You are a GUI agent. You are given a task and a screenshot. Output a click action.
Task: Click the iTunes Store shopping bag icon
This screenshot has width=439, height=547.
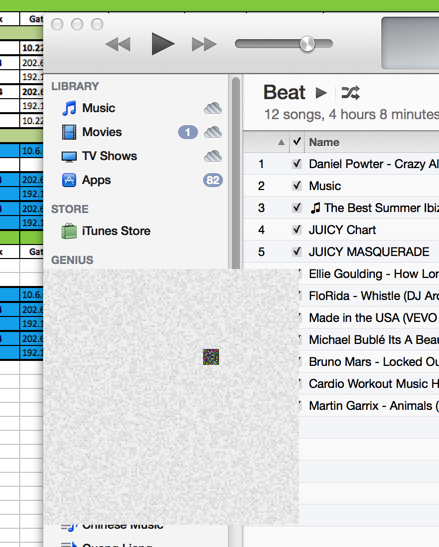69,231
